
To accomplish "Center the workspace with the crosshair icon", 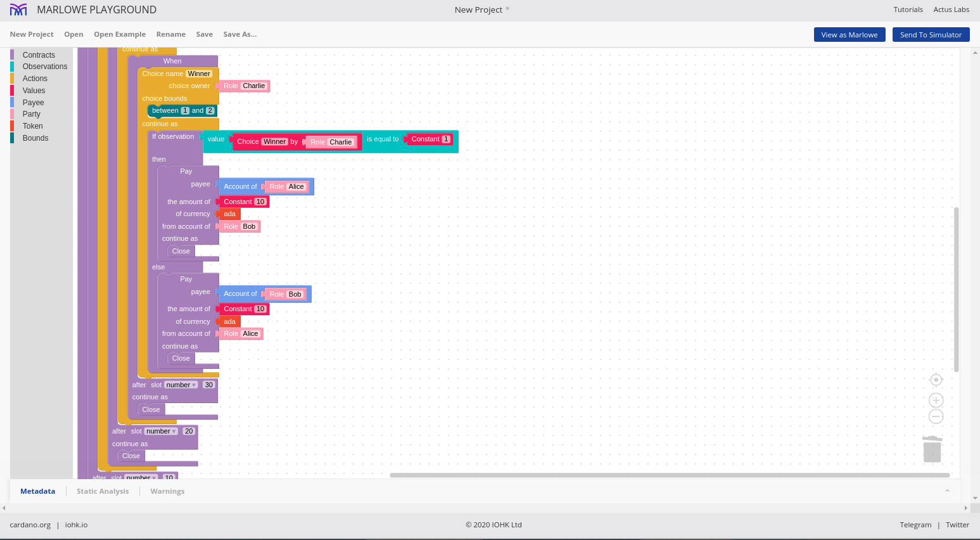I will coord(936,380).
